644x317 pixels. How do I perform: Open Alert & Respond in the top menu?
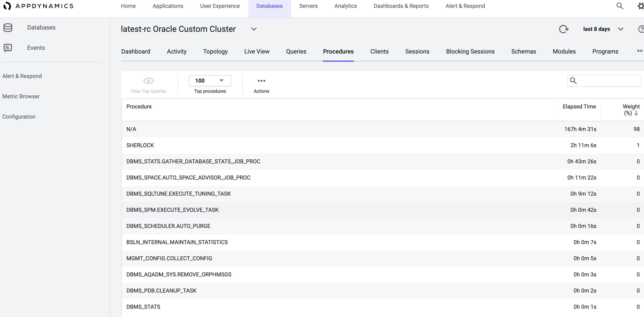(x=465, y=6)
